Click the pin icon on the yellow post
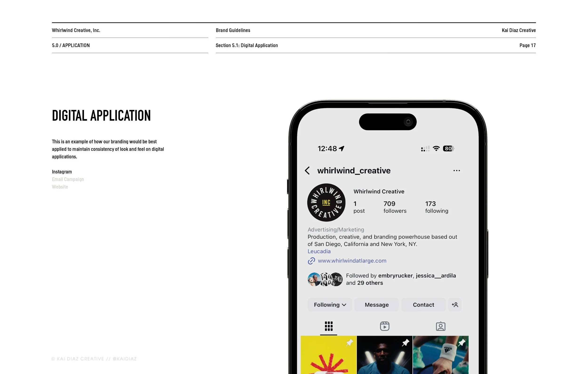 (x=350, y=343)
